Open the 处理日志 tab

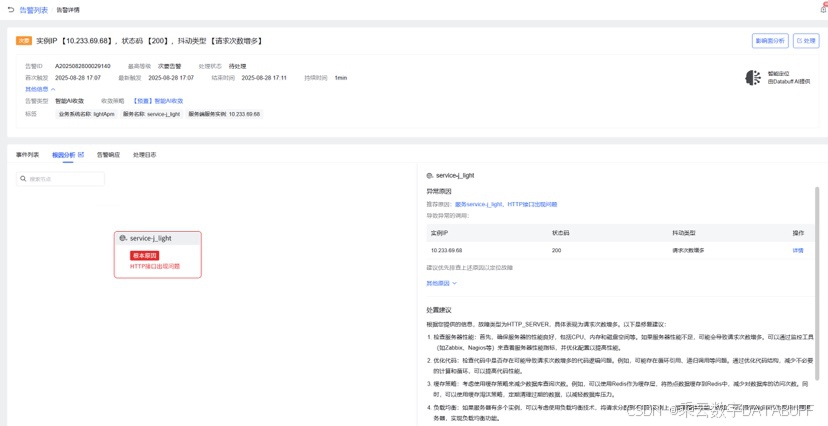coord(145,155)
